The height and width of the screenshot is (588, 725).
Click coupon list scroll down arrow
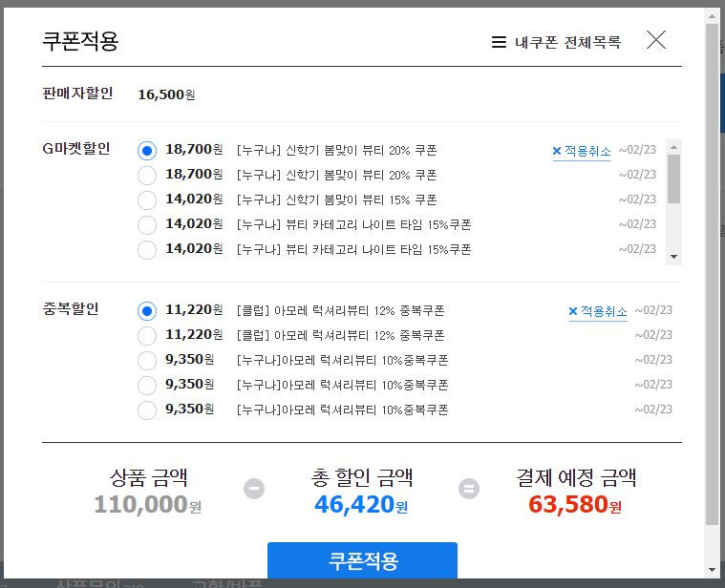pos(673,257)
